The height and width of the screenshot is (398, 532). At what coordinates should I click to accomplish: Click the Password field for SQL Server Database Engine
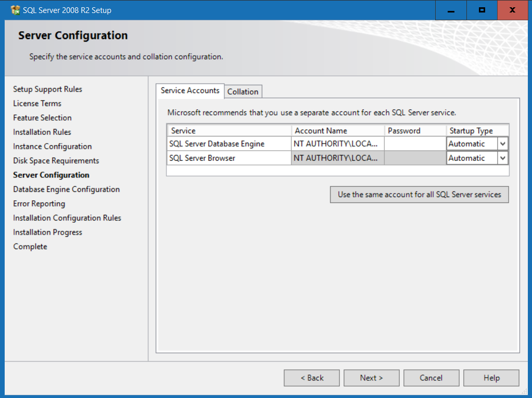tap(415, 143)
